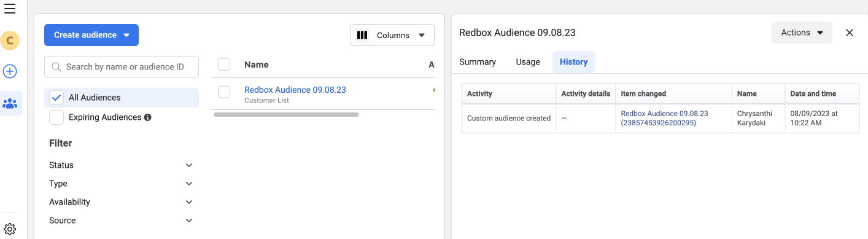
Task: Click the yellow account avatar C
Action: coord(10,41)
